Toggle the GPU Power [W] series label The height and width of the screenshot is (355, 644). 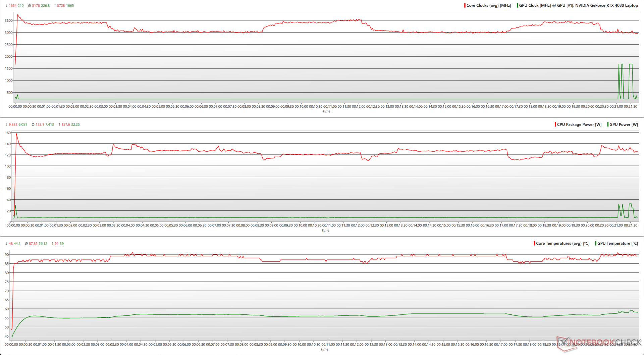pos(624,124)
